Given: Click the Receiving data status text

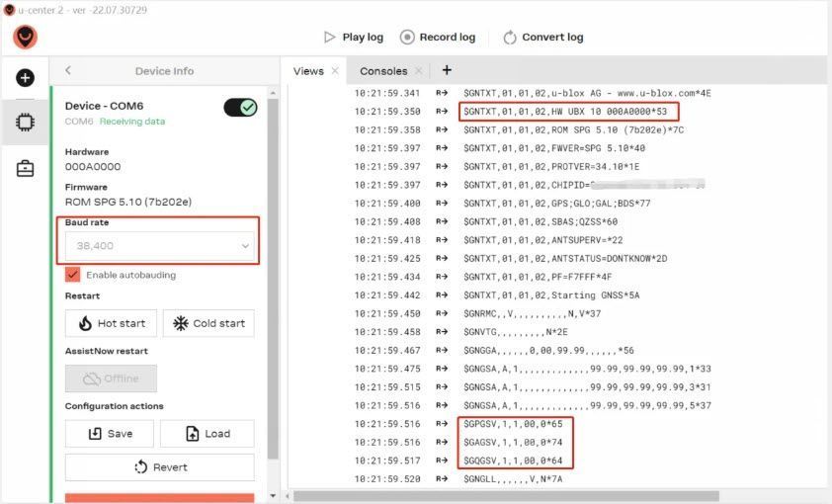Looking at the screenshot, I should pyautogui.click(x=132, y=122).
